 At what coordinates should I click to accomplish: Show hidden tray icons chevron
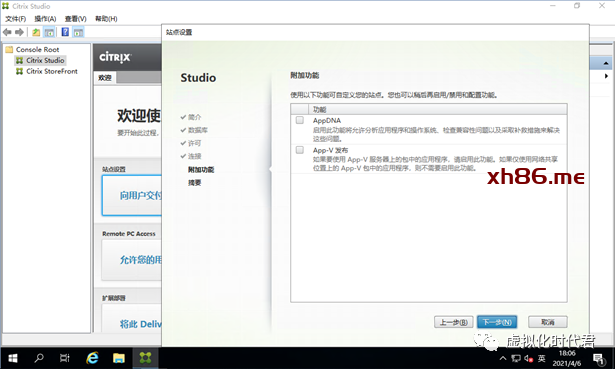(x=502, y=358)
